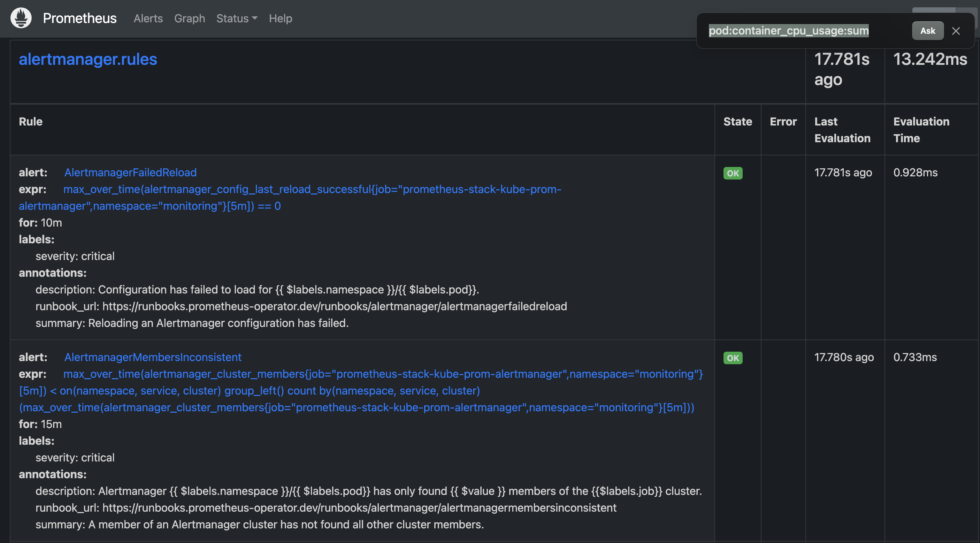
Task: Click the Evaluation Time column header
Action: point(921,129)
